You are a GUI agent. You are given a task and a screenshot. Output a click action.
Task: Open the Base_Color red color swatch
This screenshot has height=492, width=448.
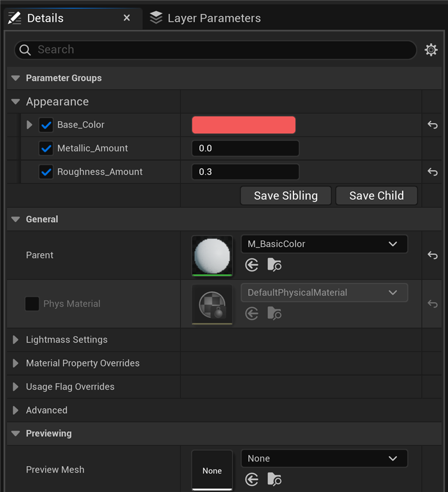(x=244, y=125)
